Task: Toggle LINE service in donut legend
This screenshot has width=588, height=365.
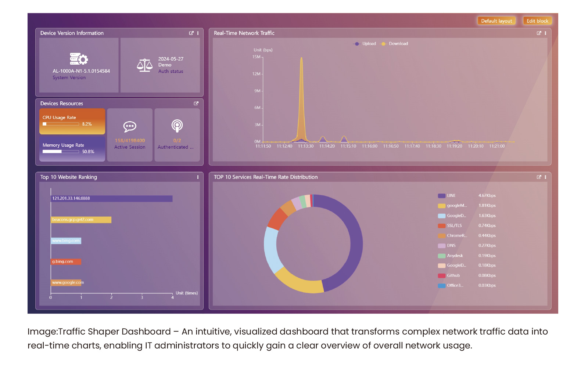Action: [447, 196]
